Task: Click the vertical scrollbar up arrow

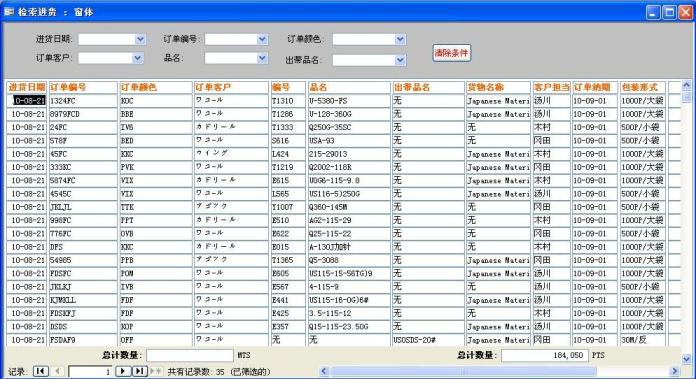Action: [686, 85]
